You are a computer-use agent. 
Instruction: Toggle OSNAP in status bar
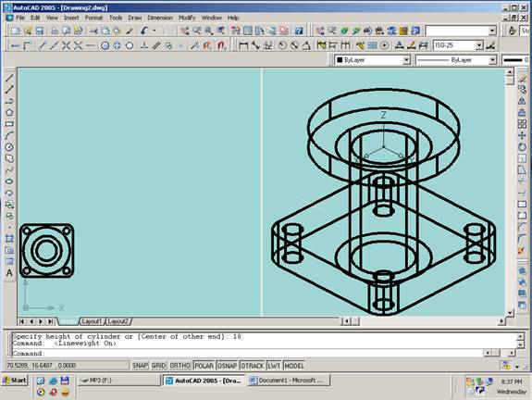228,366
